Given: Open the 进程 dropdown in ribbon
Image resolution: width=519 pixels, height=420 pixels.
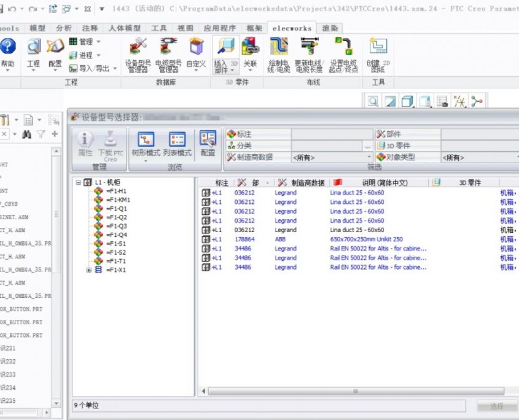Looking at the screenshot, I should [85, 55].
